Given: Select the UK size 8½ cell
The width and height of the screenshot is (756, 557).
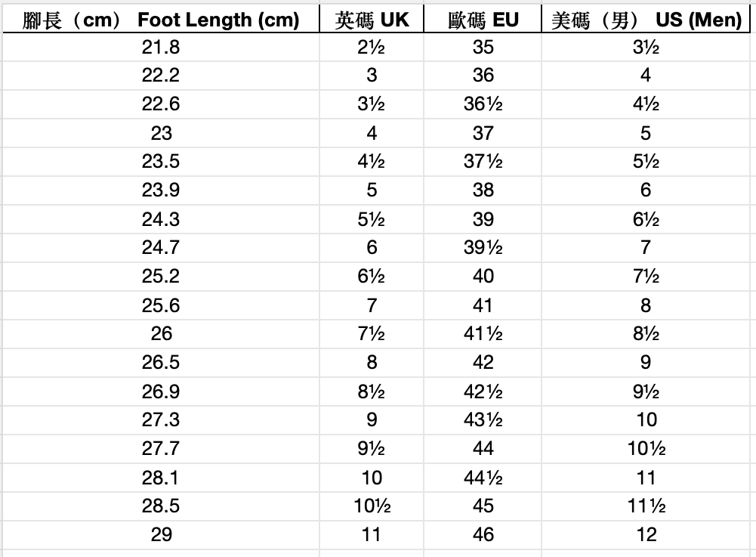Looking at the screenshot, I should [x=372, y=391].
